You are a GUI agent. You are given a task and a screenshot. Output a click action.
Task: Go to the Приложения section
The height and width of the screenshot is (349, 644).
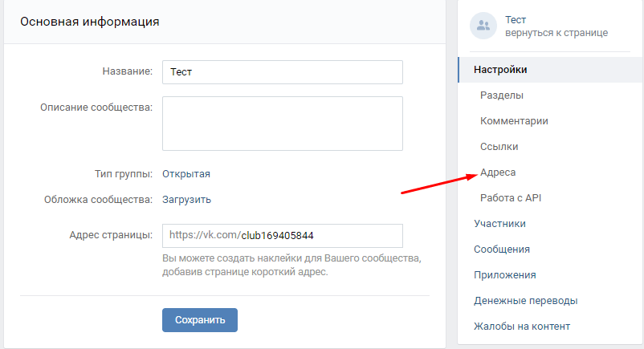pyautogui.click(x=504, y=275)
